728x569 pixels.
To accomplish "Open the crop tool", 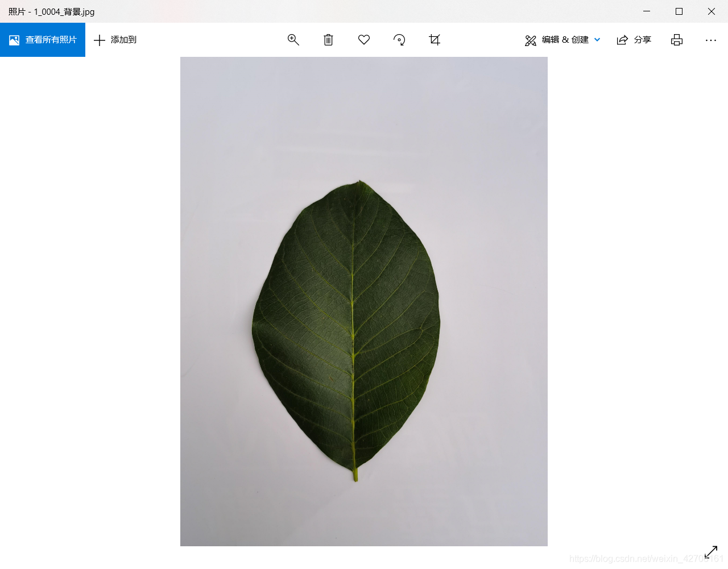I will pos(435,40).
